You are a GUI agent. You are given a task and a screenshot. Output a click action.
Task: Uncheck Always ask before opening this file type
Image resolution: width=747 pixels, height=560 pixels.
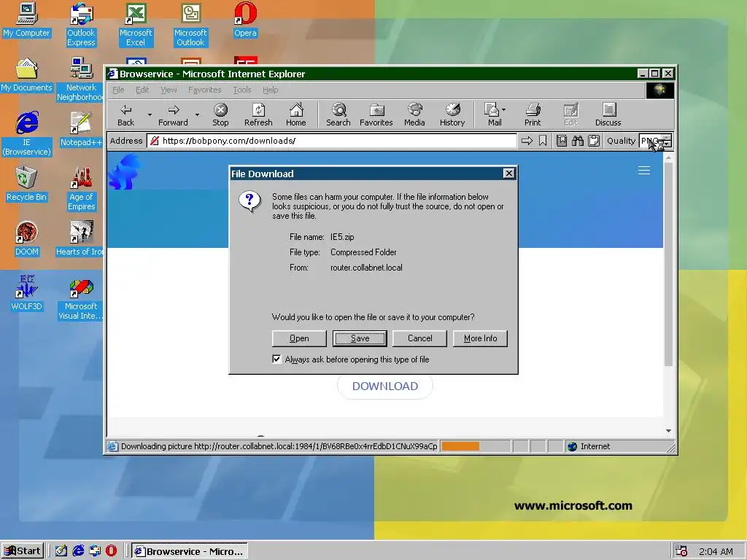[276, 359]
